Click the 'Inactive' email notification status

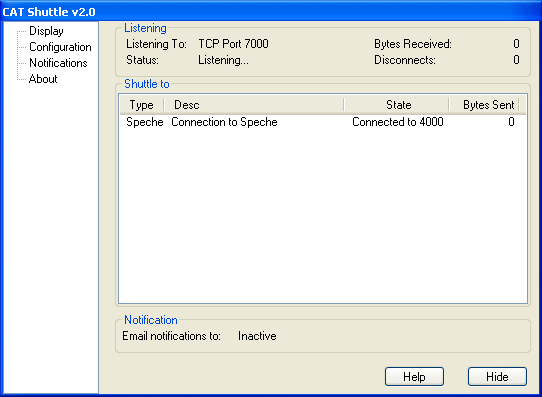257,336
